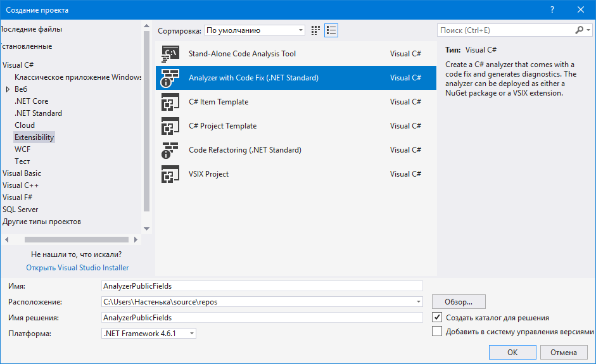Viewport: 596px width, 364px height.
Task: Enable 'Создать каталог для решения' checkbox
Action: coord(437,317)
